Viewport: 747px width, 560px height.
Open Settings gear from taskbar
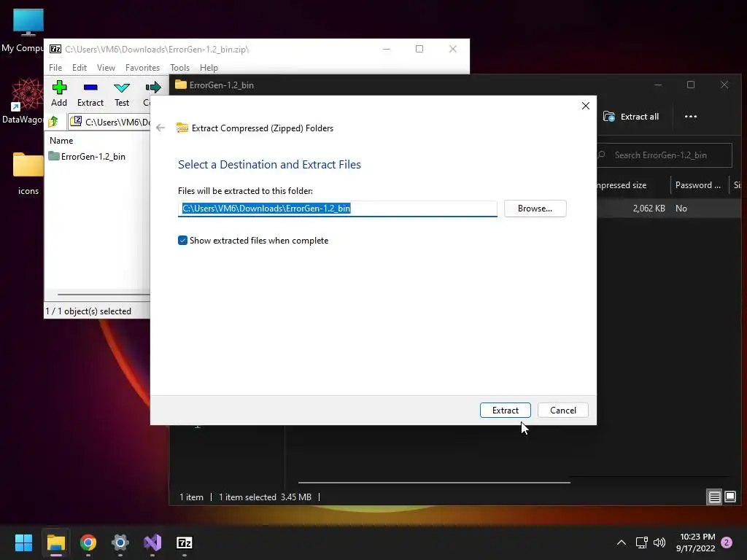point(120,542)
